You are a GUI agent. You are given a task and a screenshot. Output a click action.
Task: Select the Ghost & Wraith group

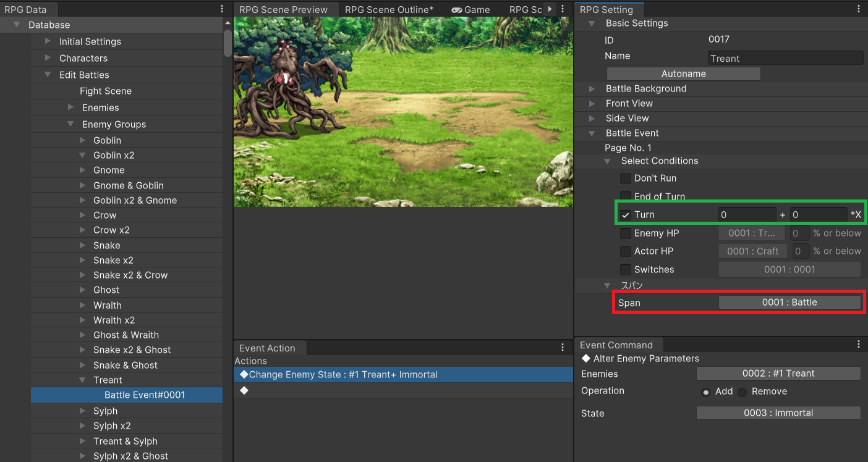[126, 335]
